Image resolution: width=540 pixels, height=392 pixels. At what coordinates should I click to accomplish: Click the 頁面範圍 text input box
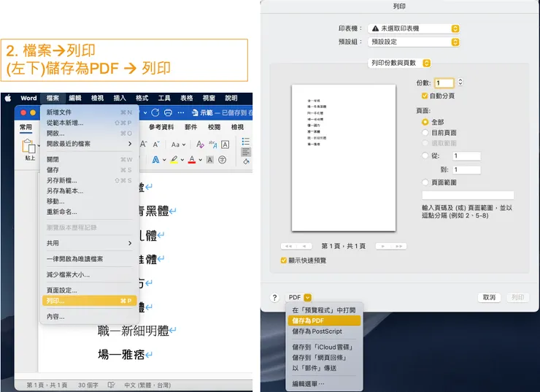pyautogui.click(x=468, y=196)
